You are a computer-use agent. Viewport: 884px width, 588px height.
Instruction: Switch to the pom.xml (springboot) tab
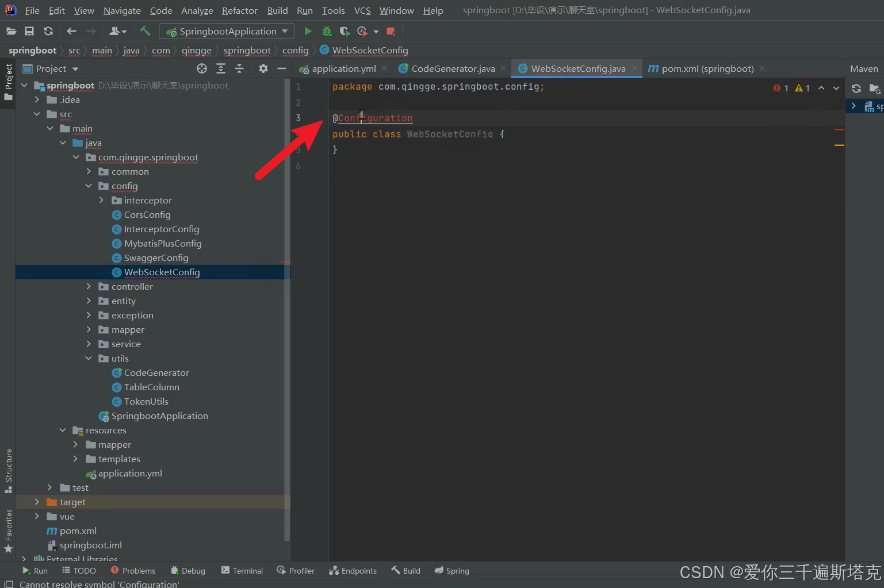[x=707, y=68]
